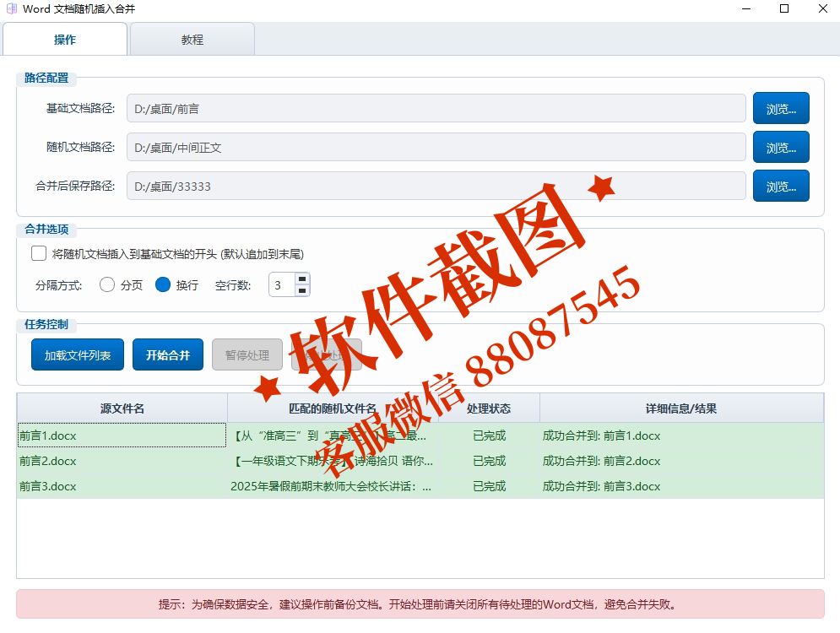This screenshot has width=840, height=633.
Task: Increase 空行数 with the up arrow
Action: coord(302,279)
